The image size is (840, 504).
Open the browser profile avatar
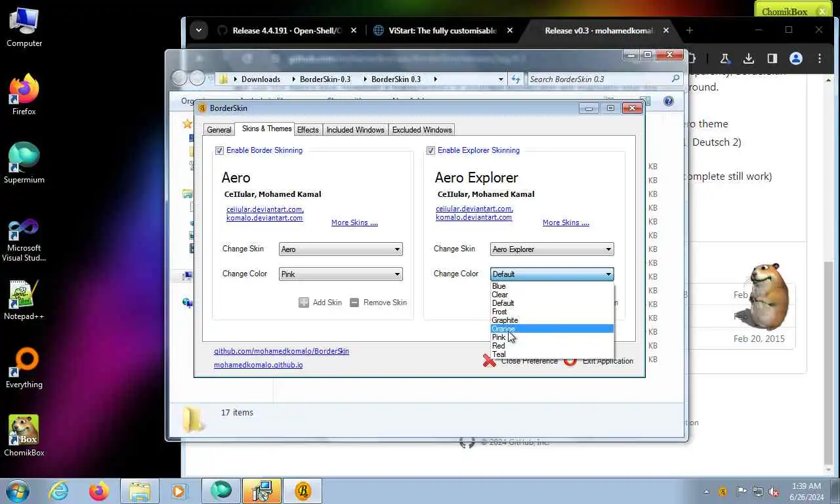coord(796,58)
